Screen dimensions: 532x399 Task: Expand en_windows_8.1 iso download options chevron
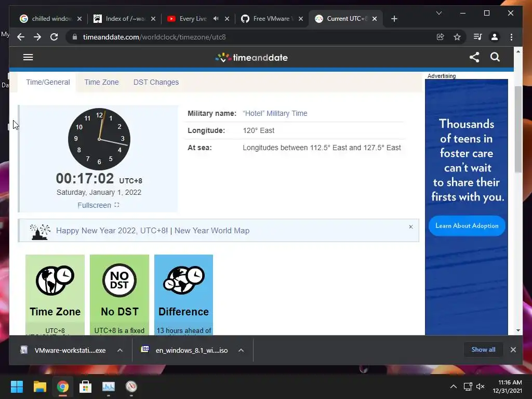click(241, 350)
